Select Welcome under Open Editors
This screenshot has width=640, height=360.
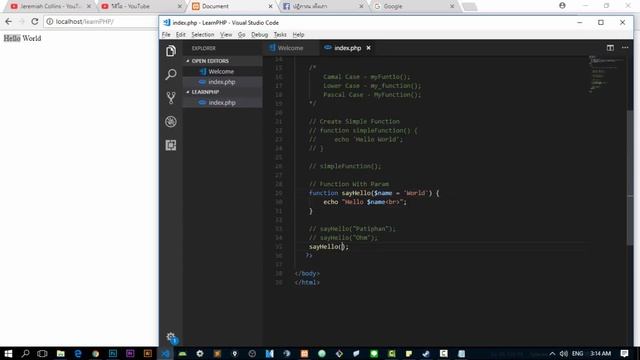click(222, 71)
